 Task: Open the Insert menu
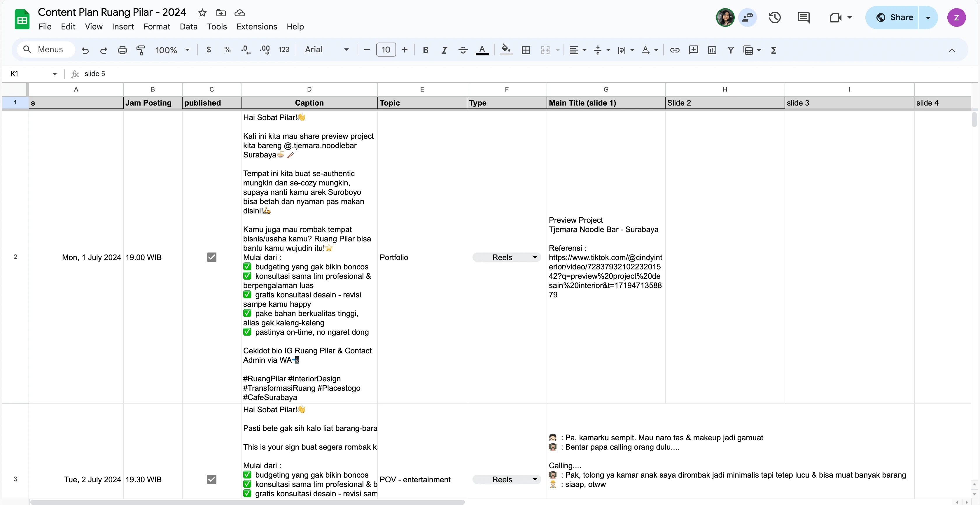click(123, 27)
